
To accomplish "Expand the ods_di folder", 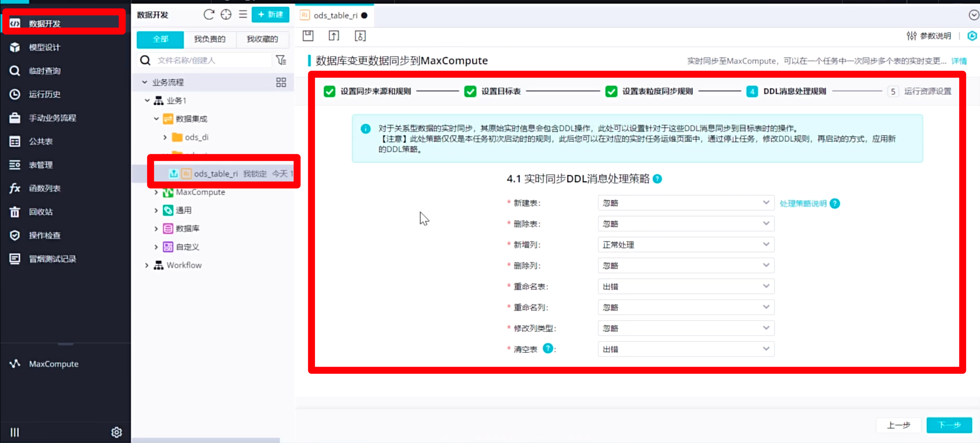I will (165, 137).
